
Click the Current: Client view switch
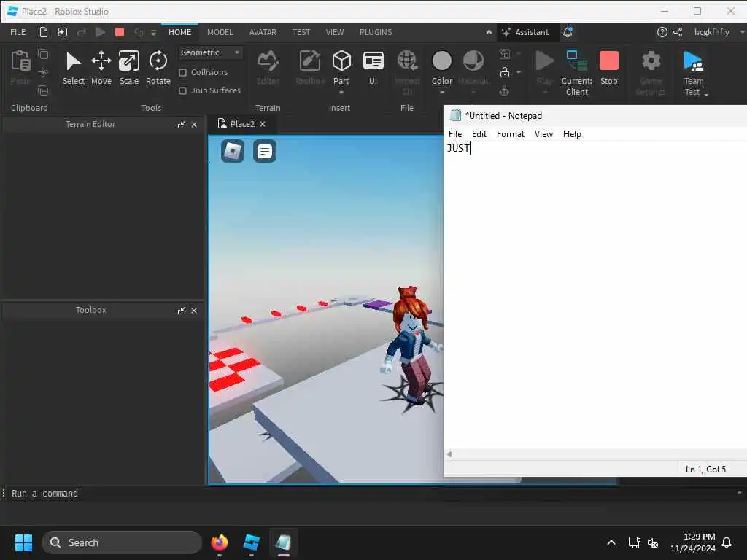pyautogui.click(x=577, y=73)
